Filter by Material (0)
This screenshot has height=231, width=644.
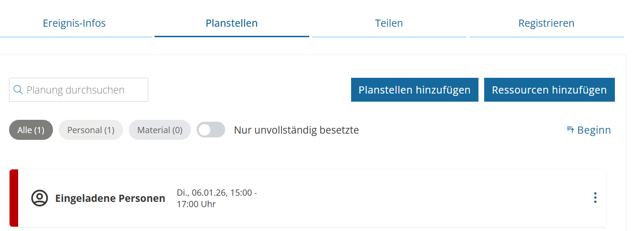click(x=160, y=130)
